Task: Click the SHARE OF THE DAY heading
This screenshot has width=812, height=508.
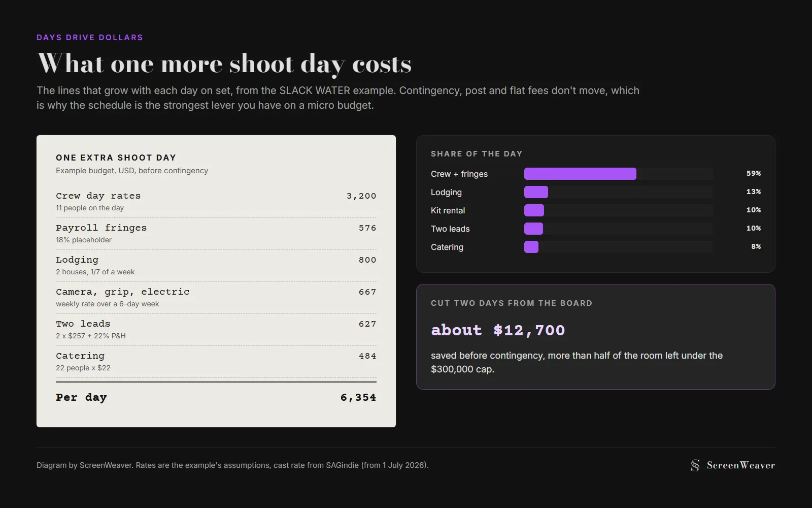Action: (x=477, y=154)
